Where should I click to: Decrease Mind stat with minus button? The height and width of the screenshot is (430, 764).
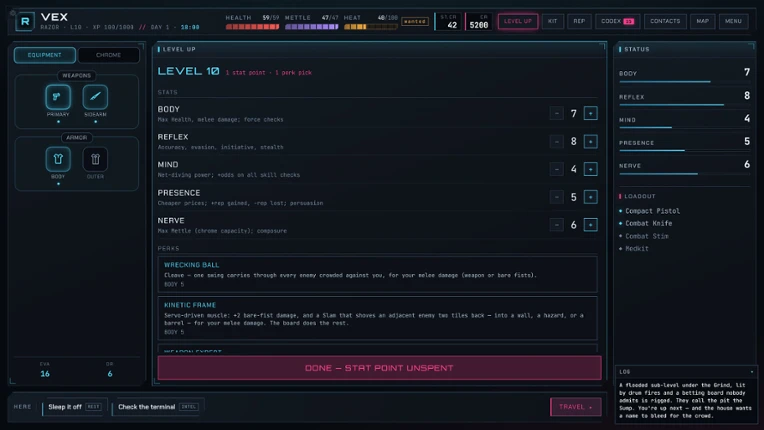(556, 169)
